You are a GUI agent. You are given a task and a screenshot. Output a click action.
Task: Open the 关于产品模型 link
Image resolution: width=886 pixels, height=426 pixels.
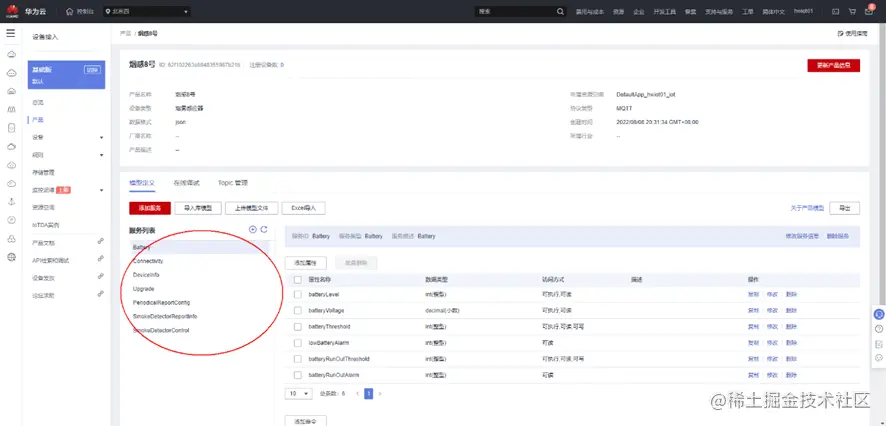(807, 208)
